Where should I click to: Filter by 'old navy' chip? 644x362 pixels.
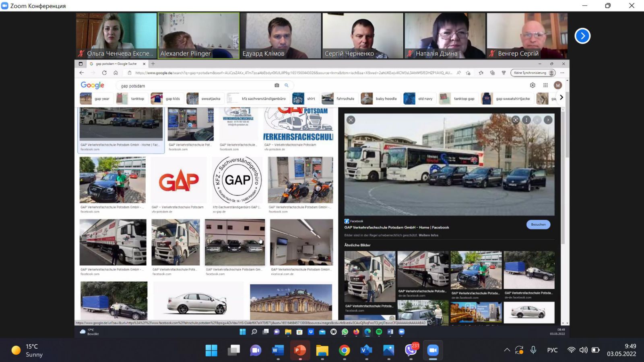coord(419,99)
